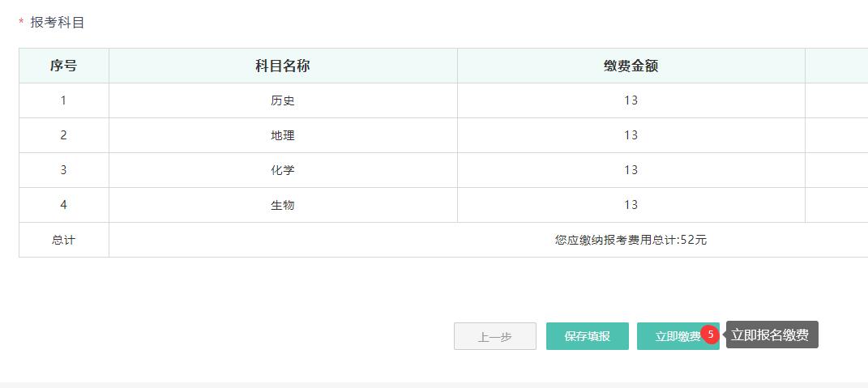Click the fee amount in the 化学 row
The height and width of the screenshot is (388, 868).
click(631, 170)
